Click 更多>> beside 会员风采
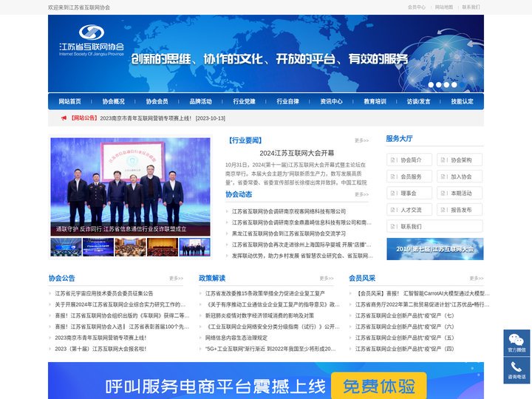Image resolution: width=532 pixels, height=399 pixels. click(x=477, y=279)
